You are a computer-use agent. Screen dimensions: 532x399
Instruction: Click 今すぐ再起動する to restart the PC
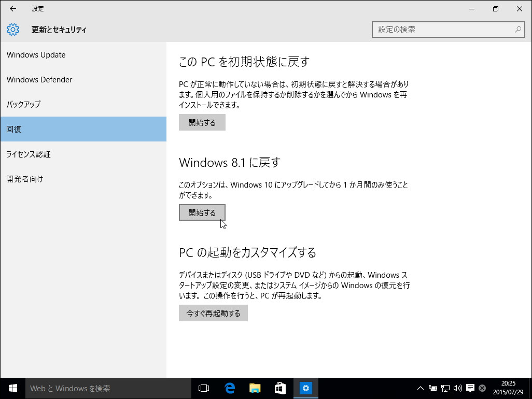[213, 313]
